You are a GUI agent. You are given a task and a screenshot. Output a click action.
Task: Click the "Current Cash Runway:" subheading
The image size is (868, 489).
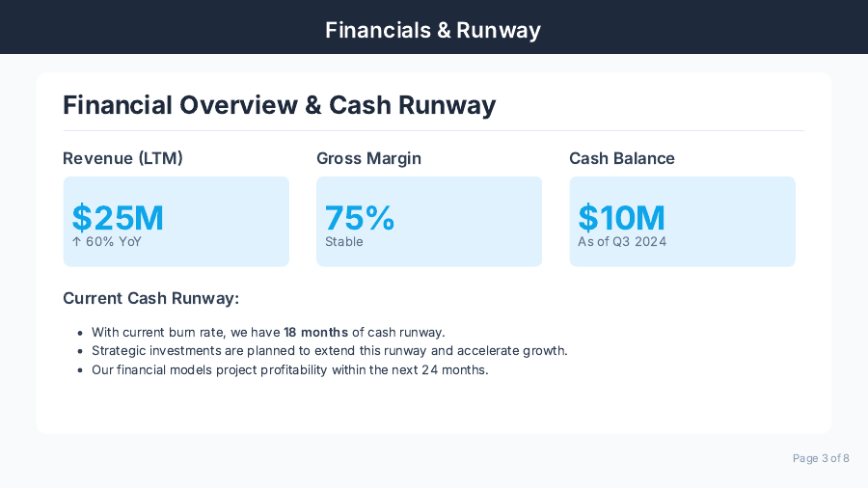150,299
